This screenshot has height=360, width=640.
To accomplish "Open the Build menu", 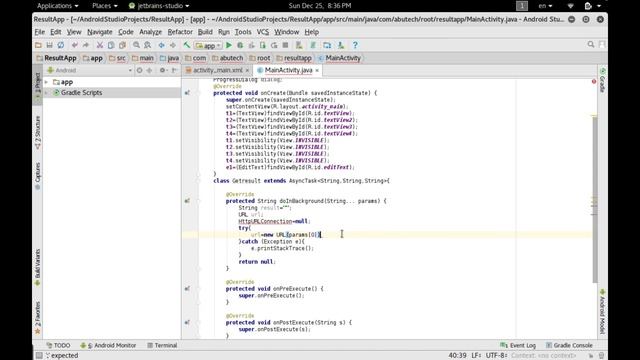I will (205, 32).
